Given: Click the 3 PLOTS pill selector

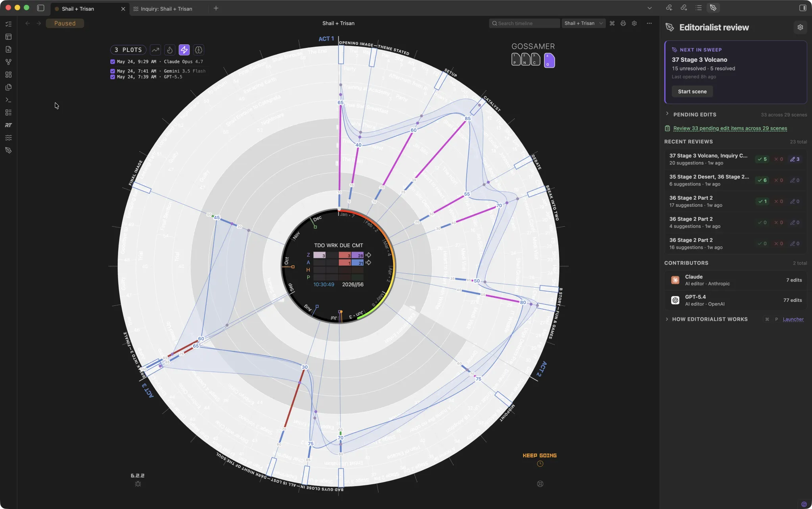Looking at the screenshot, I should (128, 50).
